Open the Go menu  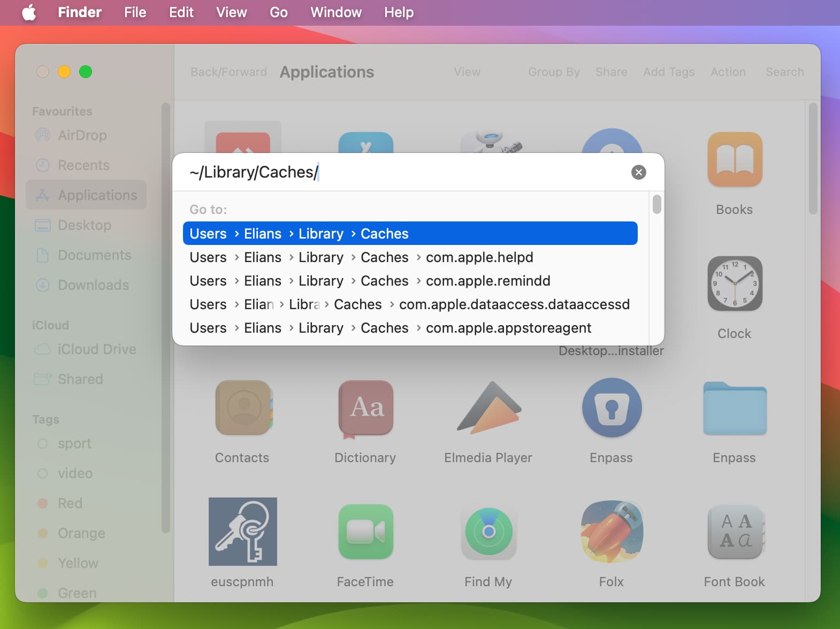279,12
